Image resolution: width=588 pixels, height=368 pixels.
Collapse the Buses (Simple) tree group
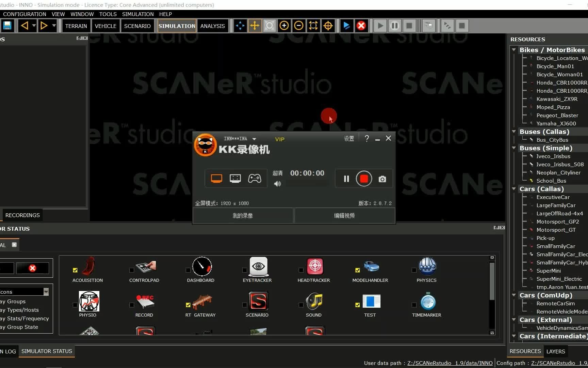514,148
